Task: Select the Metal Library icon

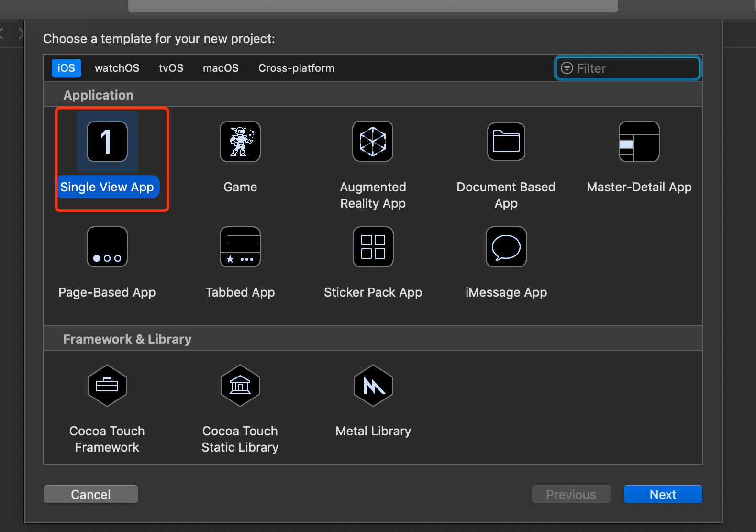Action: click(373, 386)
